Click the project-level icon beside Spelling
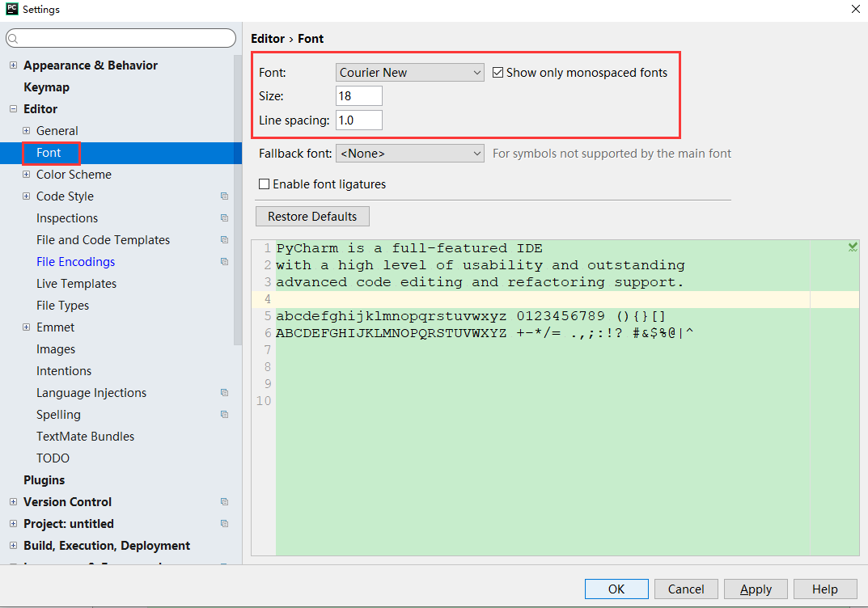868x608 pixels. tap(224, 415)
